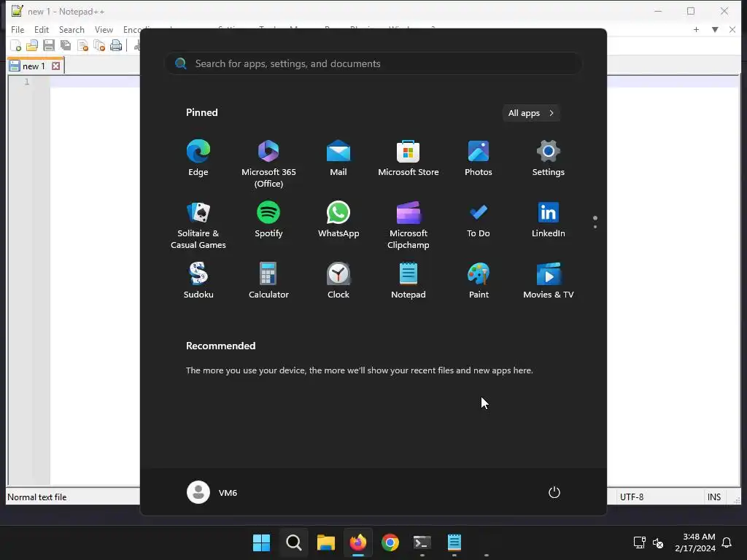Click Save icon in Notepad++ toolbar
Viewport: 747px width, 560px height.
coord(49,46)
